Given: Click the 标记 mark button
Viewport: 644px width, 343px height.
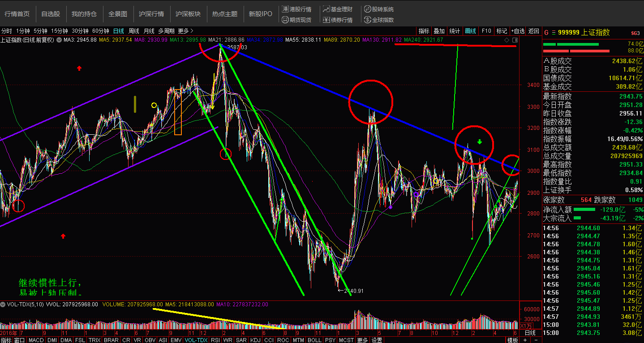Looking at the screenshot, I should (x=502, y=31).
